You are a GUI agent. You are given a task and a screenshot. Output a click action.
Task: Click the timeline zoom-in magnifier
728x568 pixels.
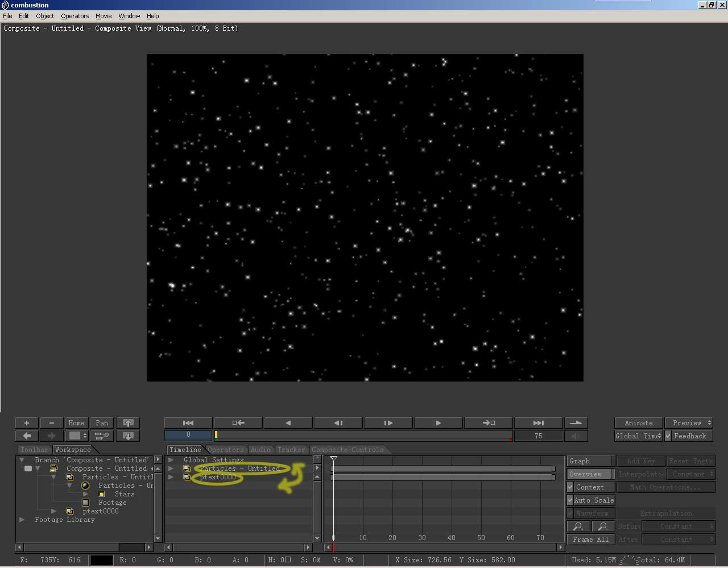578,526
